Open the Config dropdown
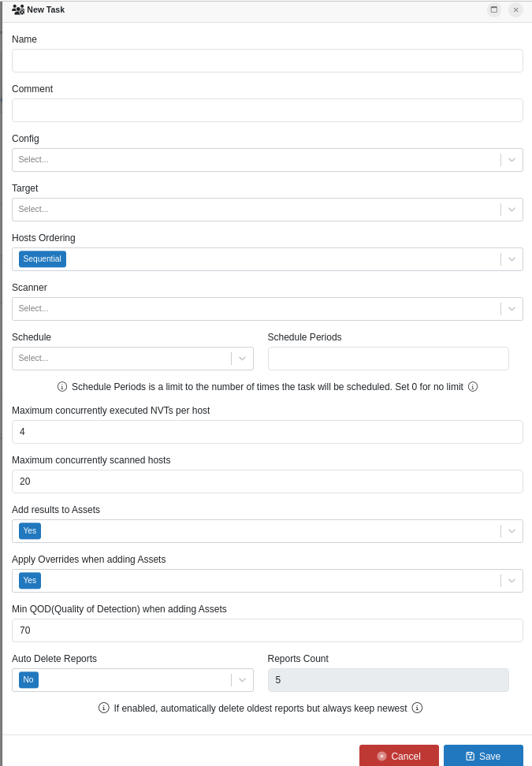 coord(512,160)
